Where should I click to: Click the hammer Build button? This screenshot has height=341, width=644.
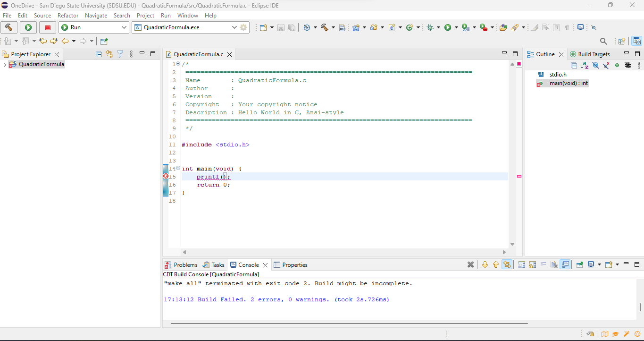coord(9,27)
